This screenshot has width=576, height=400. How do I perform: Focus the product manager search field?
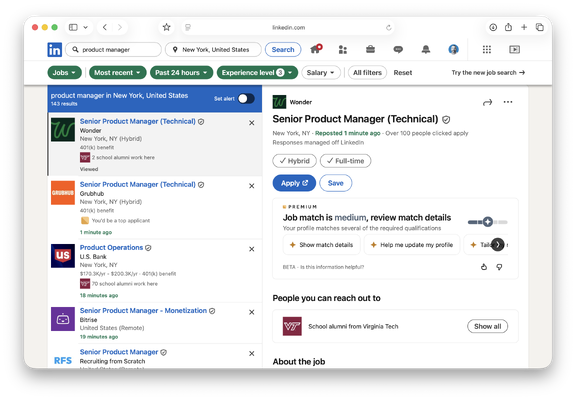tap(113, 50)
